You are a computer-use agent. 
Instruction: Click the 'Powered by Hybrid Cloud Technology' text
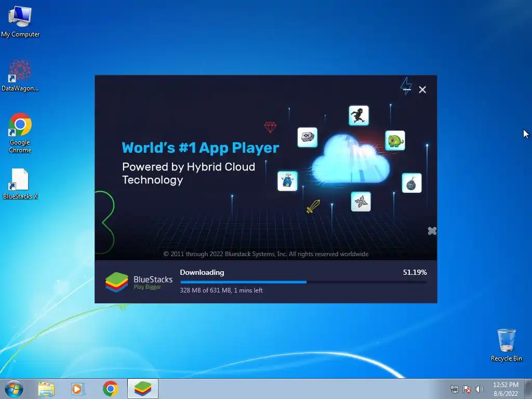coord(189,173)
